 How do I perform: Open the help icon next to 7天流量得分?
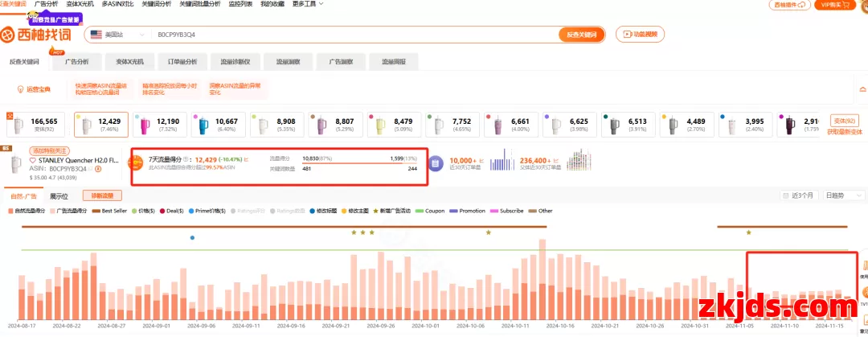[x=186, y=159]
